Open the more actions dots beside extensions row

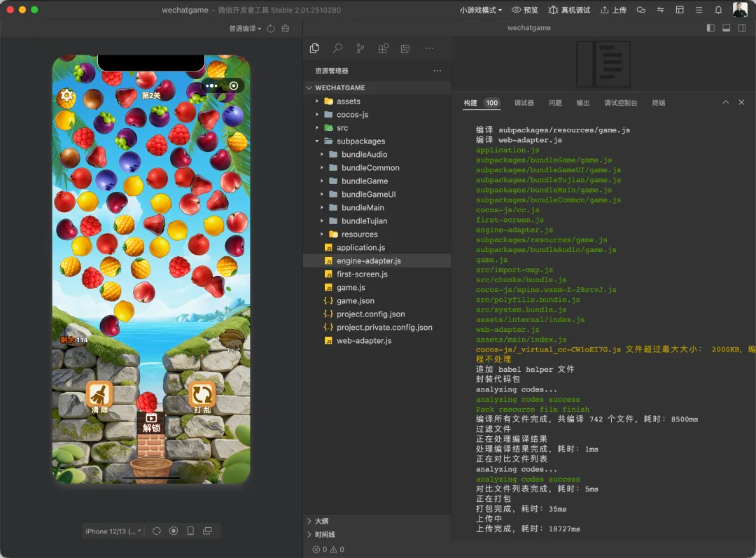pos(429,48)
